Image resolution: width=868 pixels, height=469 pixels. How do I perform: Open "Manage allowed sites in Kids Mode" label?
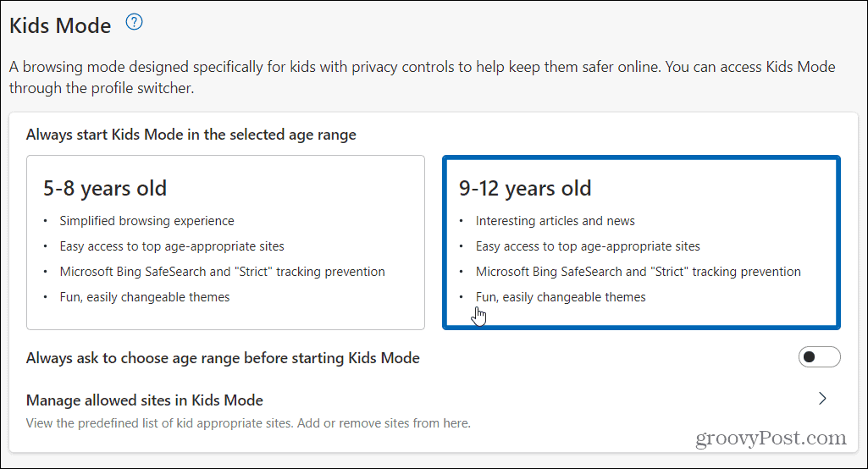tap(145, 400)
